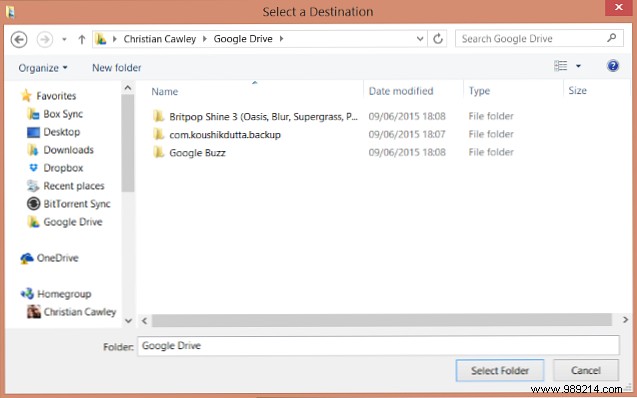Change your view icon

[561, 66]
